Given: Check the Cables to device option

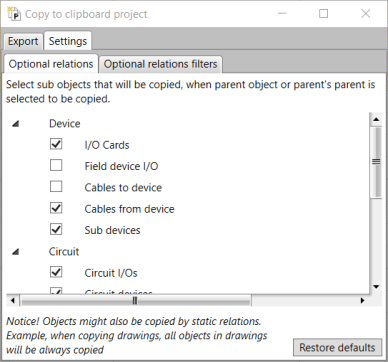Looking at the screenshot, I should click(56, 187).
